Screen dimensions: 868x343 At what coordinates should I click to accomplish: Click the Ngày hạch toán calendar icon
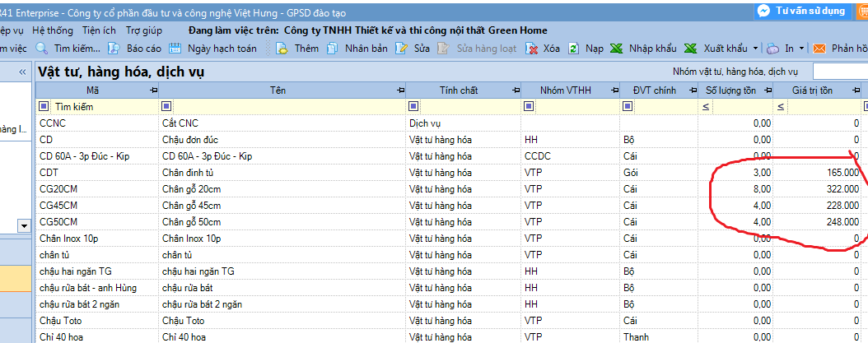[x=175, y=49]
